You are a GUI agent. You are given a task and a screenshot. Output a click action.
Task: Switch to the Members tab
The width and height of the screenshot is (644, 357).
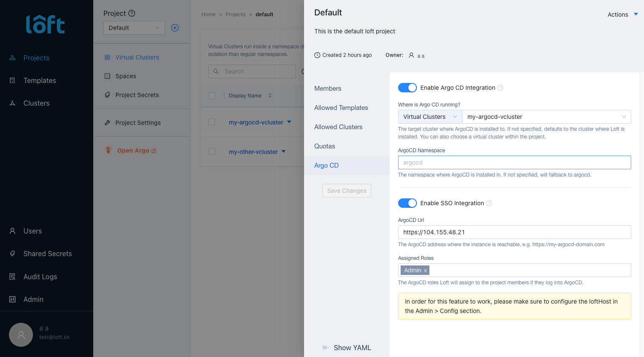(328, 89)
